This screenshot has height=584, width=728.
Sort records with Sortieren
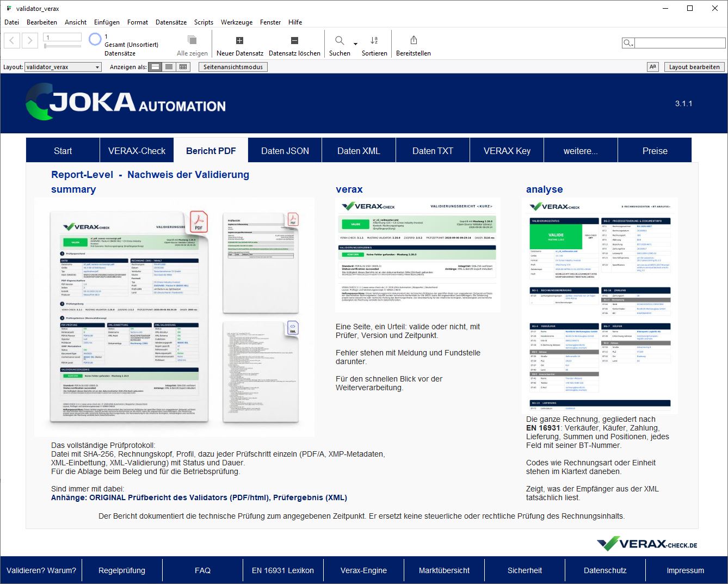(374, 46)
